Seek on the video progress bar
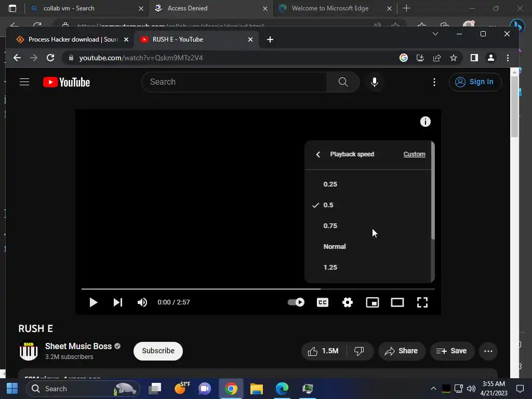Image resolution: width=532 pixels, height=399 pixels. 258,289
